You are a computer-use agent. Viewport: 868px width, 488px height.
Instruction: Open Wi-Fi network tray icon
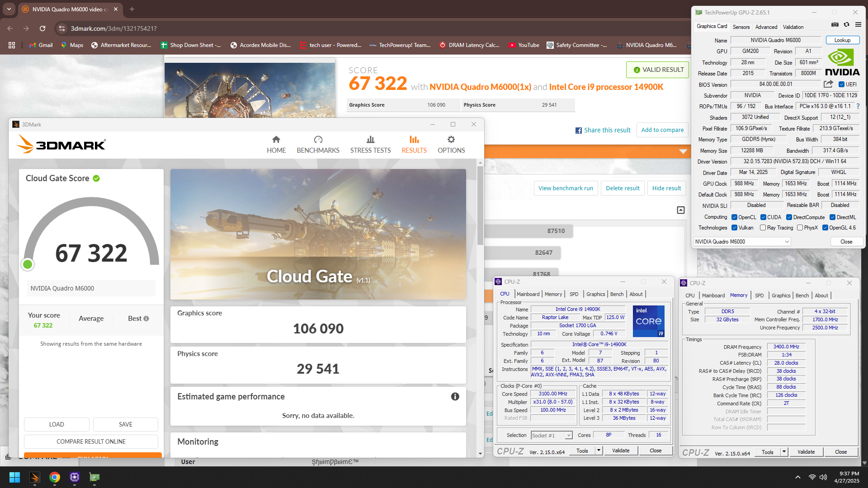[x=812, y=477]
